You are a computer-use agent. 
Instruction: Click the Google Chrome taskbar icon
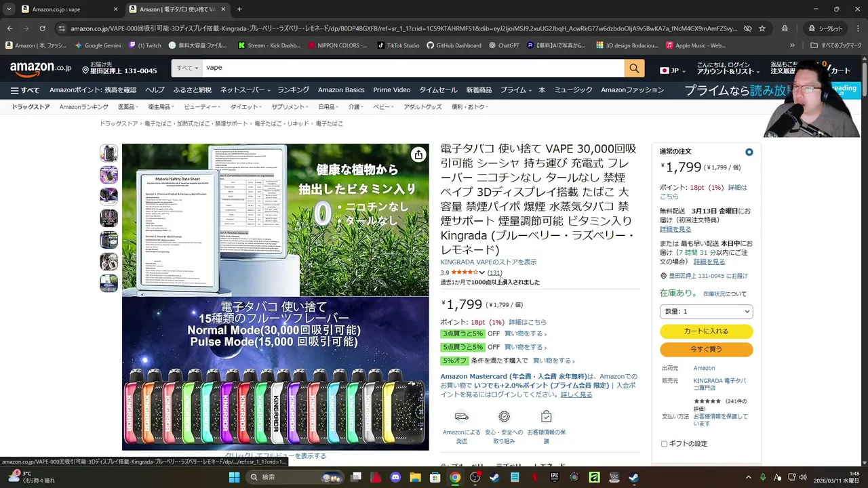click(x=455, y=477)
